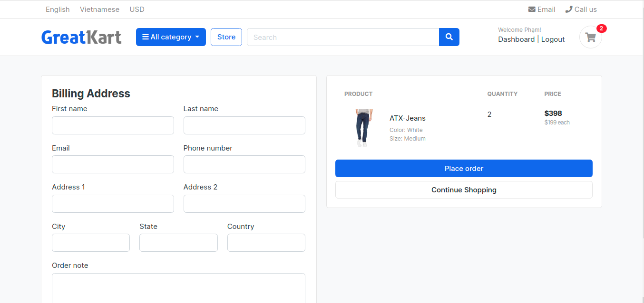Select the USD currency option
The height and width of the screenshot is (303, 644).
click(x=137, y=9)
